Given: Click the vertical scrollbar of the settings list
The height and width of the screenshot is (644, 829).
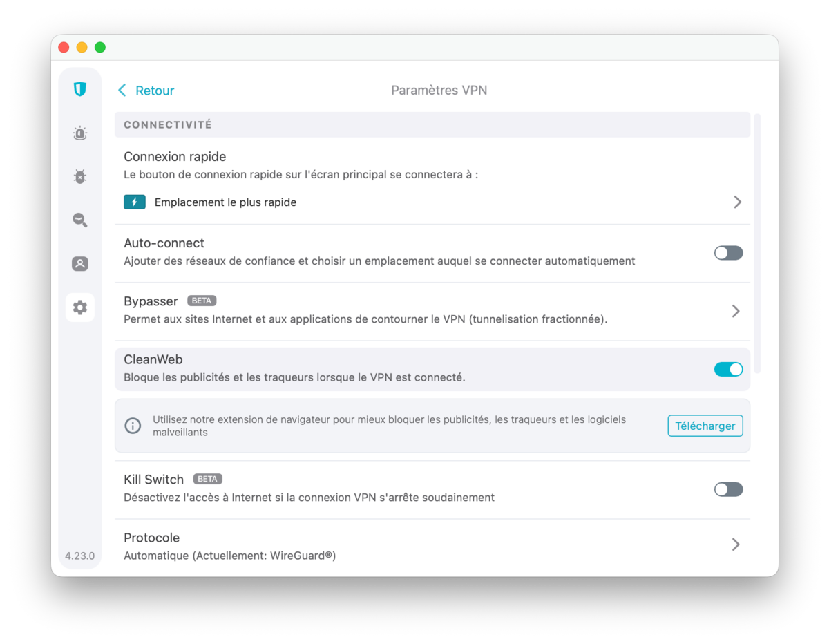Looking at the screenshot, I should [x=757, y=243].
